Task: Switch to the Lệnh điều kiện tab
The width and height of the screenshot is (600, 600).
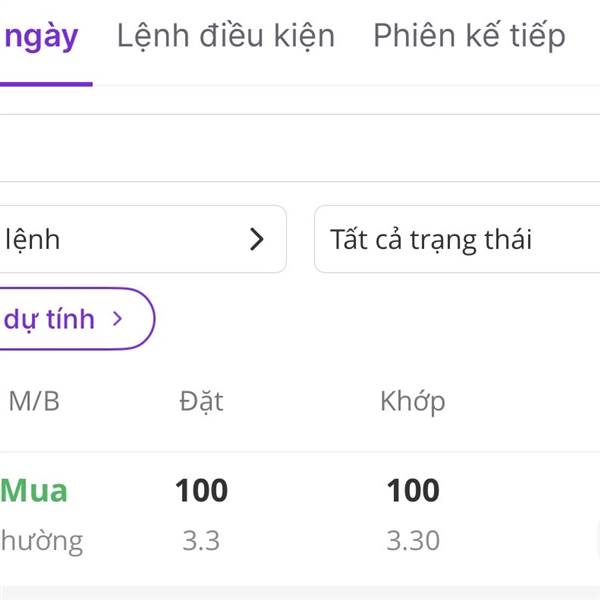Action: (x=225, y=36)
